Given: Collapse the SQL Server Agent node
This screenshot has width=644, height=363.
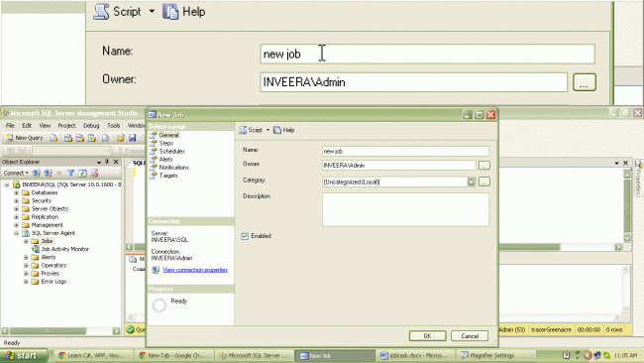Looking at the screenshot, I should [x=17, y=233].
